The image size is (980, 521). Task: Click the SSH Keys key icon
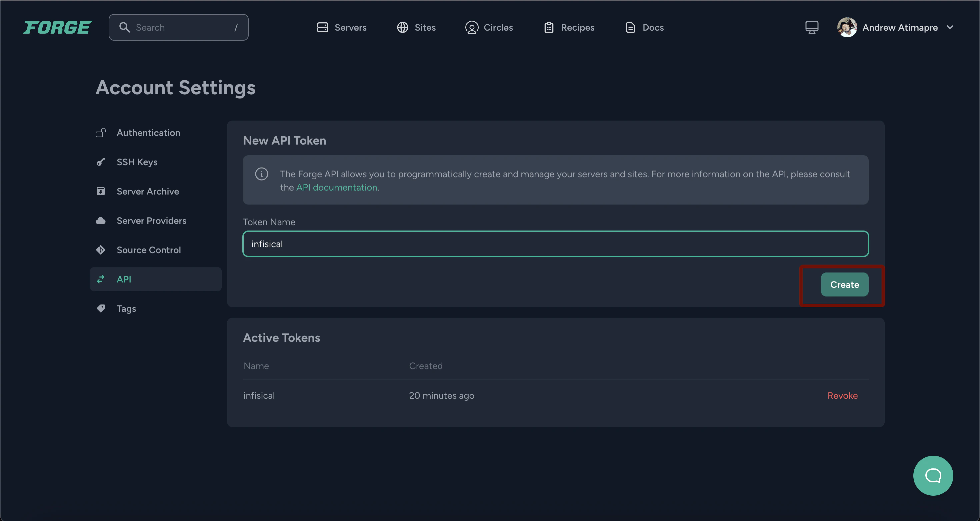tap(100, 162)
